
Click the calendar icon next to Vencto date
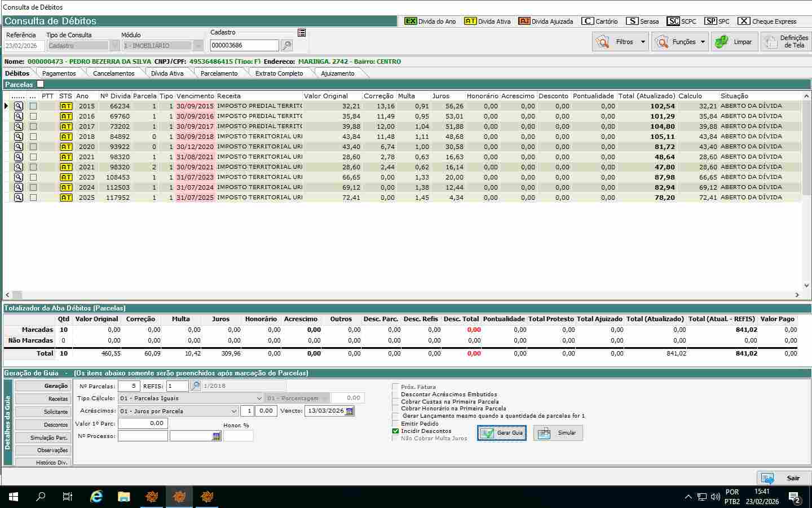tap(350, 411)
